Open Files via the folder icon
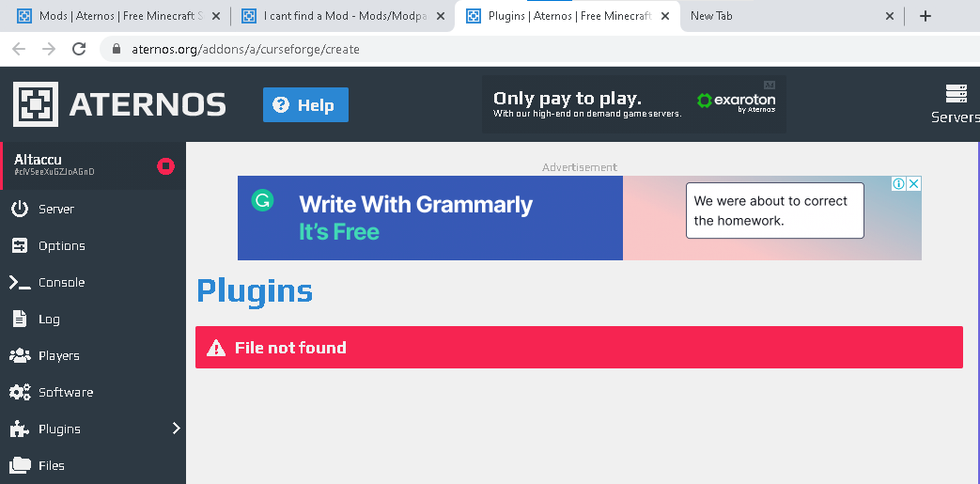980x484 pixels. click(20, 465)
